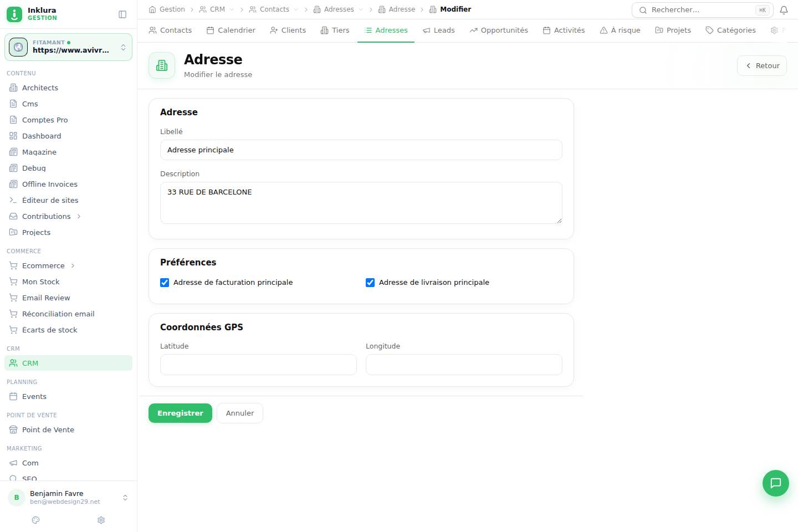Image resolution: width=798 pixels, height=532 pixels.
Task: Click the Gestion breadcrumb link
Action: pos(167,9)
